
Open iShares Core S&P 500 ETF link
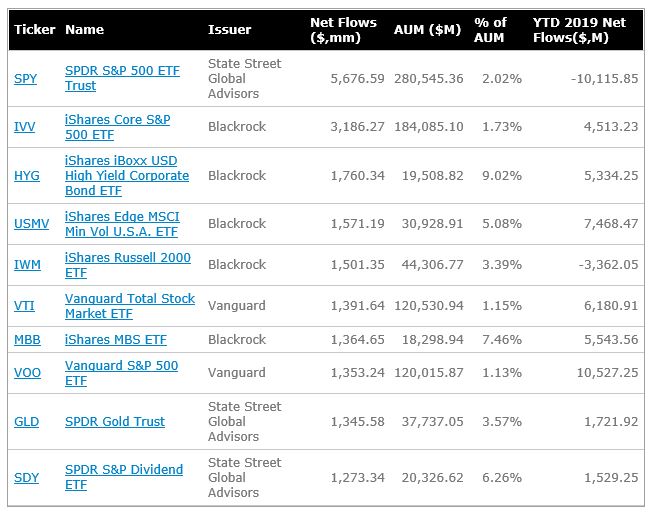coord(118,127)
